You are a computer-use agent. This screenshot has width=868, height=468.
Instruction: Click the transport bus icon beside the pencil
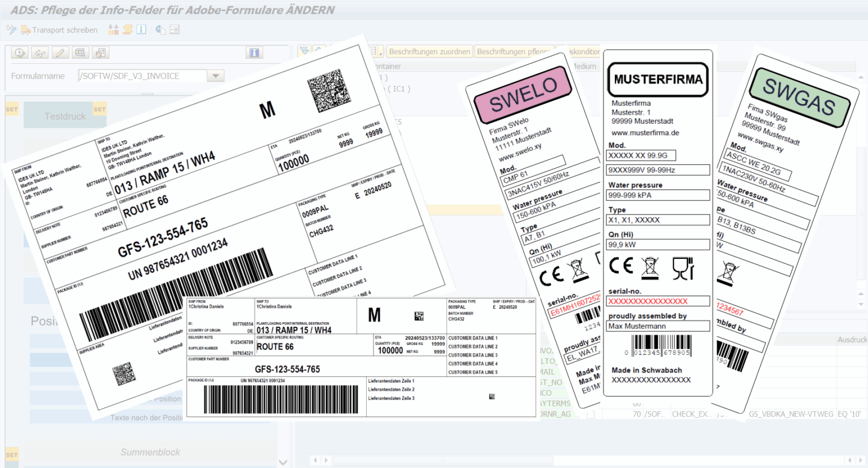tap(80, 53)
